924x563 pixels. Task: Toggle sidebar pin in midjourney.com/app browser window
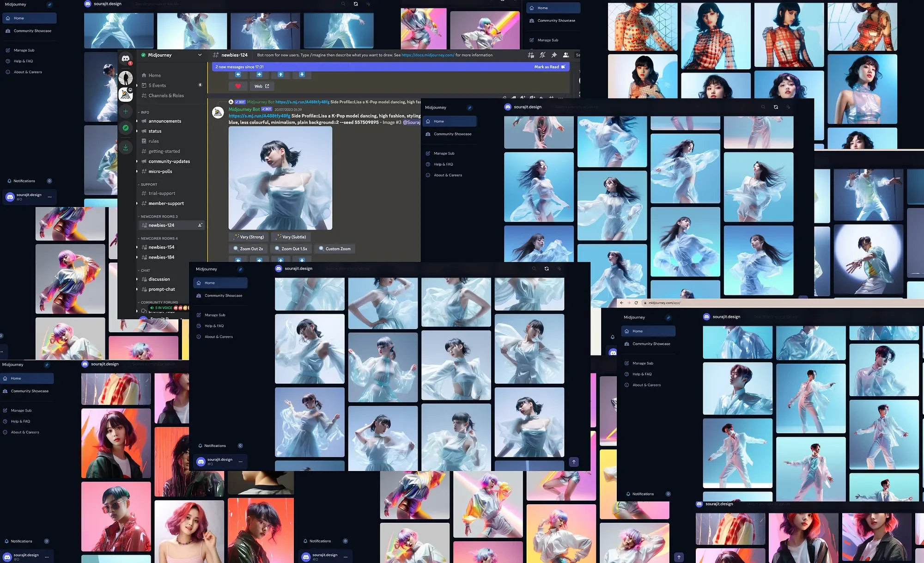(x=668, y=318)
